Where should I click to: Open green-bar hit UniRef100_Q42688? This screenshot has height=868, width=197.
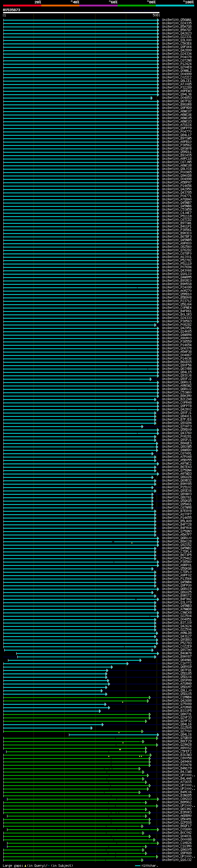177,700
